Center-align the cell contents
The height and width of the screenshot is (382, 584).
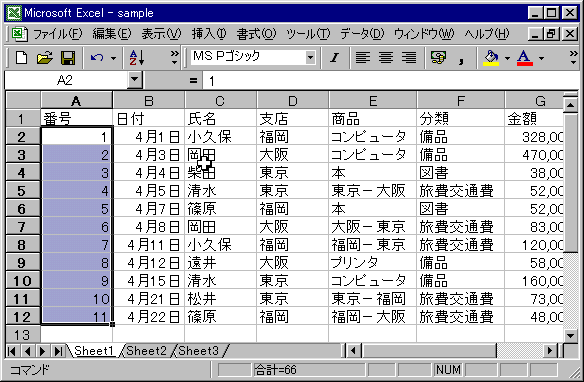pyautogui.click(x=386, y=58)
